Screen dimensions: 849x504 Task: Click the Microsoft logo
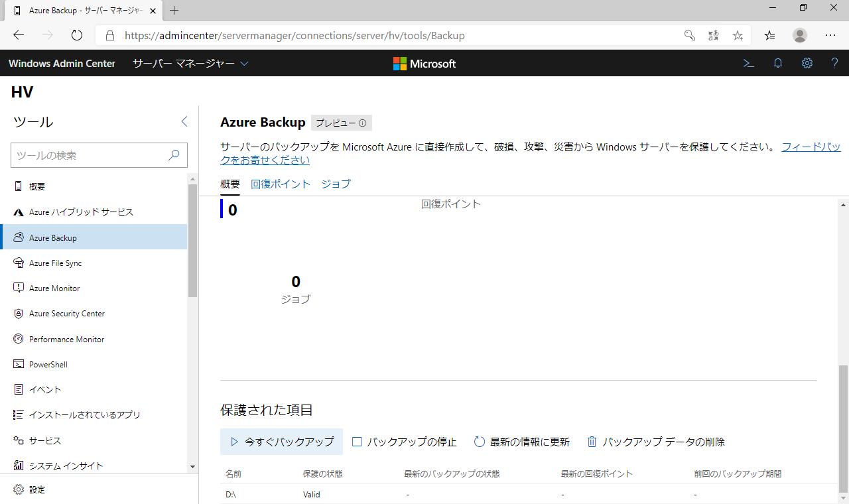click(424, 64)
